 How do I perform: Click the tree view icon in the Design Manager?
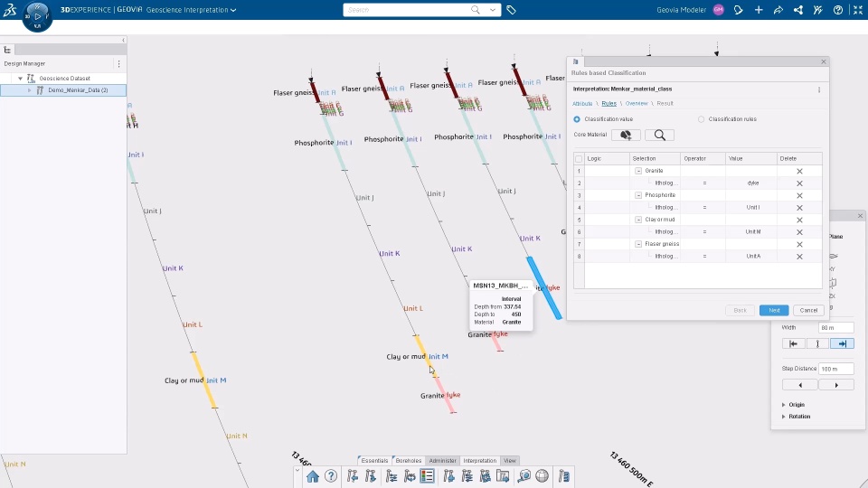8,50
